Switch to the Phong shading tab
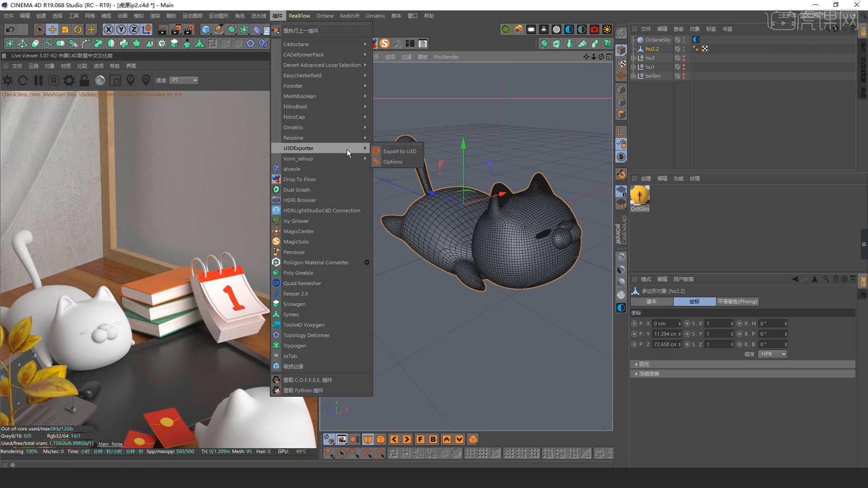This screenshot has width=868, height=488. click(x=737, y=301)
